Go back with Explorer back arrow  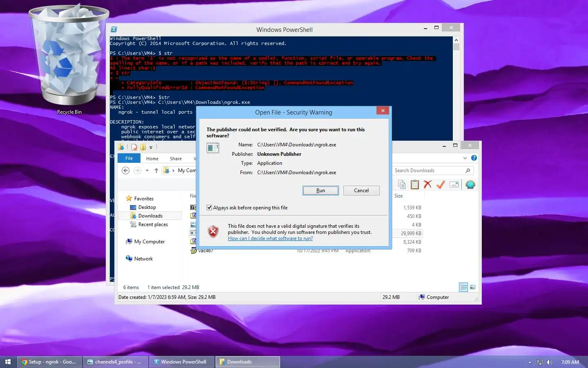[x=126, y=171]
